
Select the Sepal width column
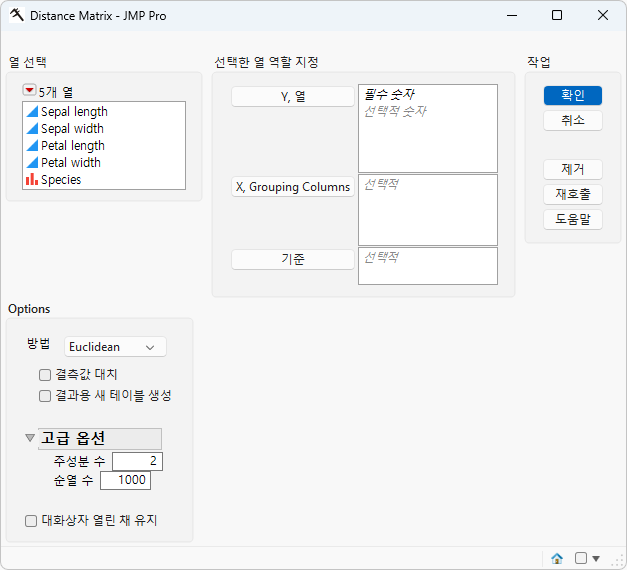pyautogui.click(x=72, y=128)
